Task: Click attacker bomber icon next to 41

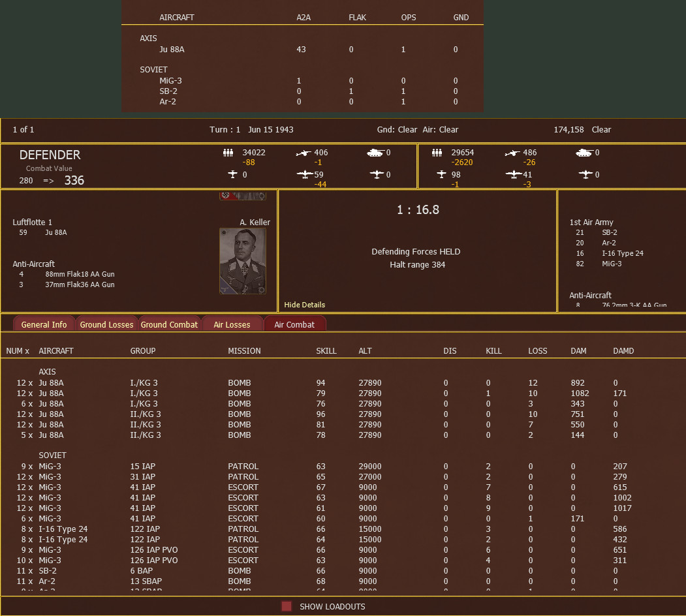Action: tap(514, 175)
